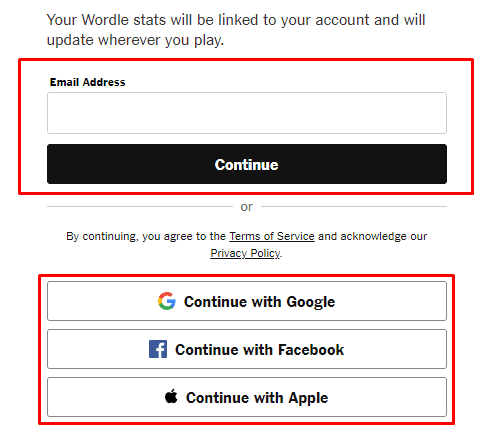Focus the Email Address input field

click(x=247, y=113)
